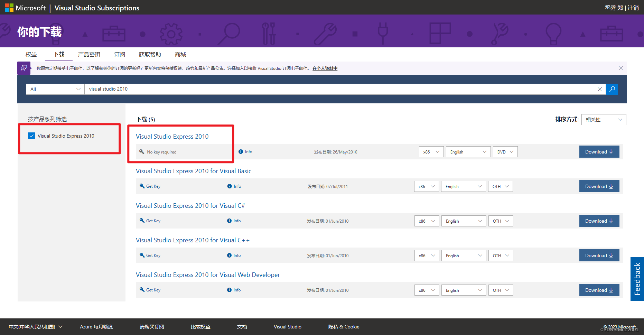Click the info icon for Visual Basic row
The height and width of the screenshot is (335, 644).
230,186
